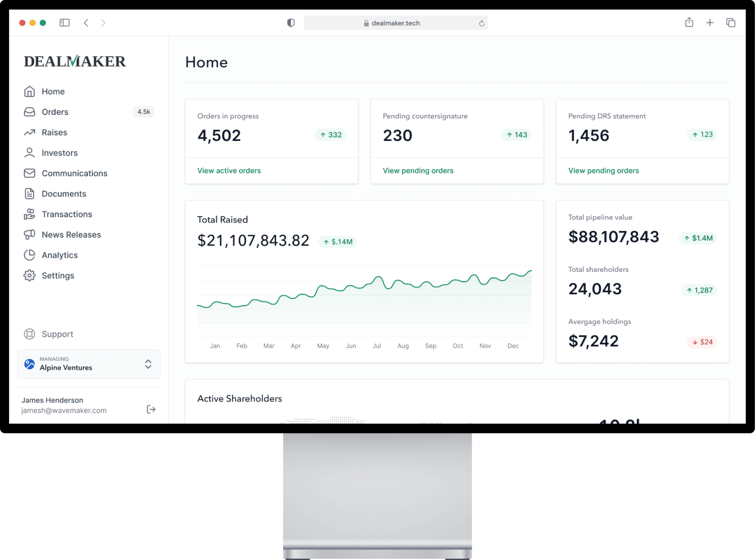755x560 pixels.
Task: Click the Jul label on chart axis
Action: pos(377,346)
